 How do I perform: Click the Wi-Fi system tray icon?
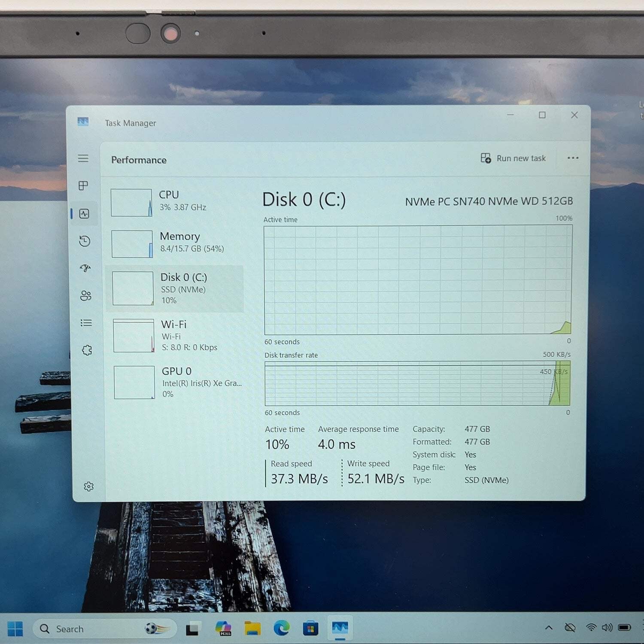coord(591,628)
